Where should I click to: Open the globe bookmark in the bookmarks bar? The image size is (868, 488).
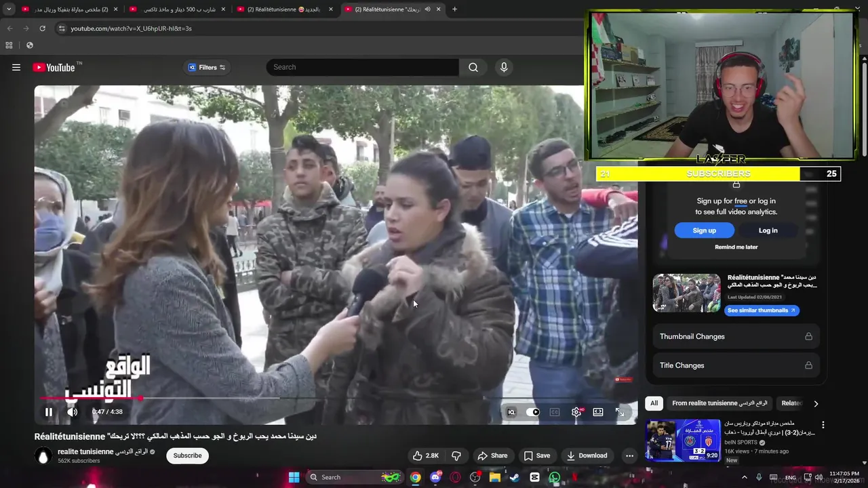30,45
